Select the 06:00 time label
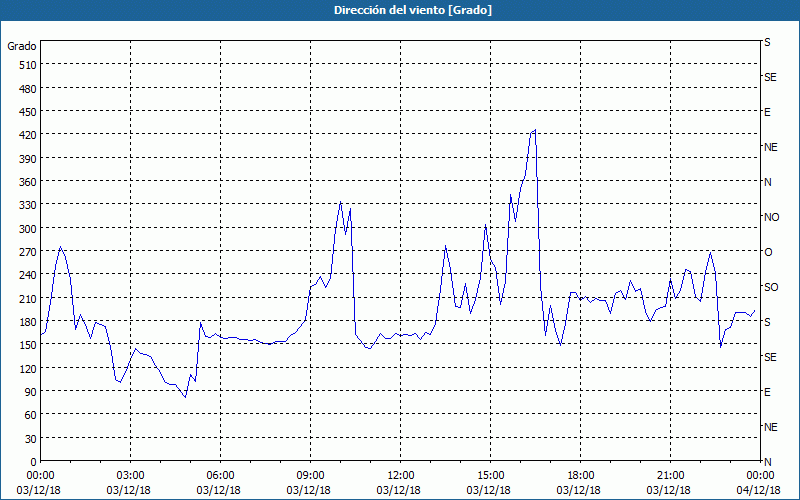Viewport: 800px width, 500px height. click(x=220, y=476)
